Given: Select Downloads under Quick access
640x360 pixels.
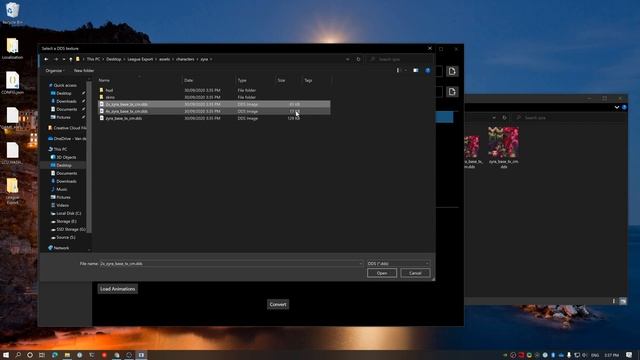Looking at the screenshot, I should pos(66,101).
